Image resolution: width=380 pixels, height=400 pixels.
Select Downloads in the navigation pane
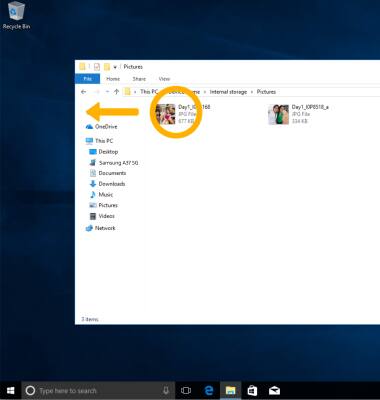tap(107, 184)
